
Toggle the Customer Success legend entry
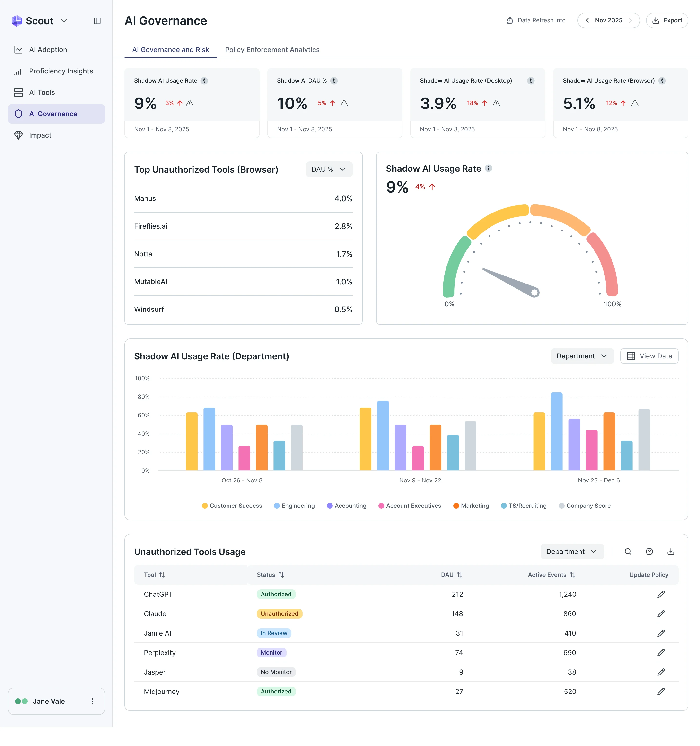click(x=232, y=506)
